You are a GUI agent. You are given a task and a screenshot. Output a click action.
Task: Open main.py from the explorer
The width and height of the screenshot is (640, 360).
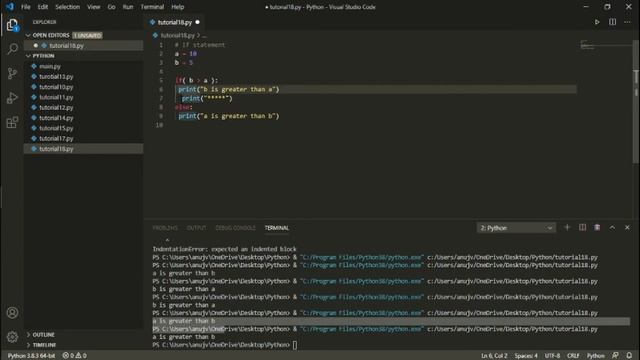(x=50, y=66)
